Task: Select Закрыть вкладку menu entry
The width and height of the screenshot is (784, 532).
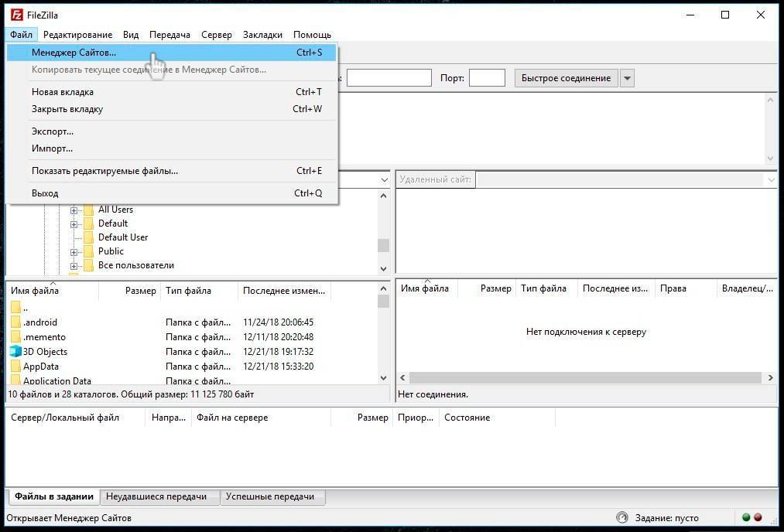Action: pyautogui.click(x=172, y=109)
